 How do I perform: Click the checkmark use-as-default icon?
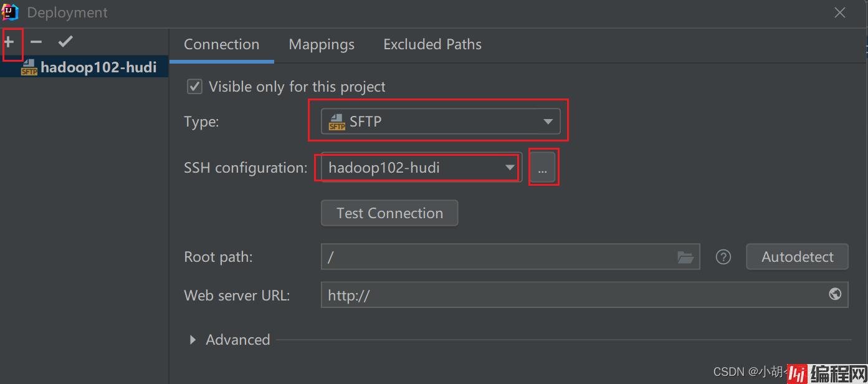pos(65,42)
